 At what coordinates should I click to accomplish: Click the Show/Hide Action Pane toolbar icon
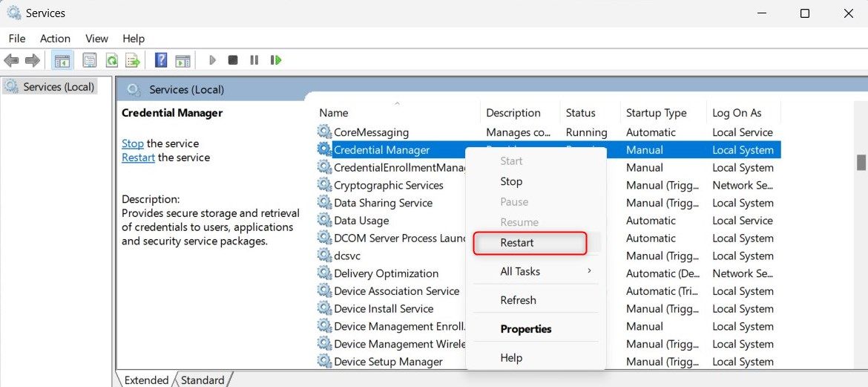pos(183,60)
